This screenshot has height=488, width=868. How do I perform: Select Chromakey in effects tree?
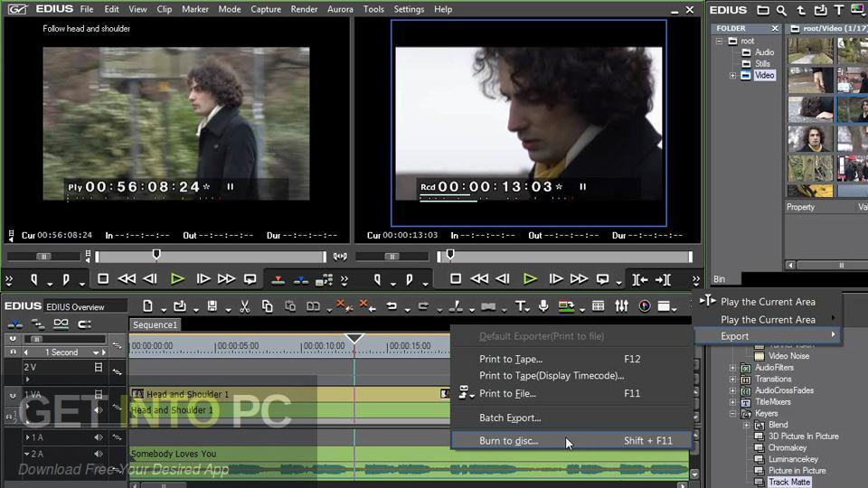point(788,447)
